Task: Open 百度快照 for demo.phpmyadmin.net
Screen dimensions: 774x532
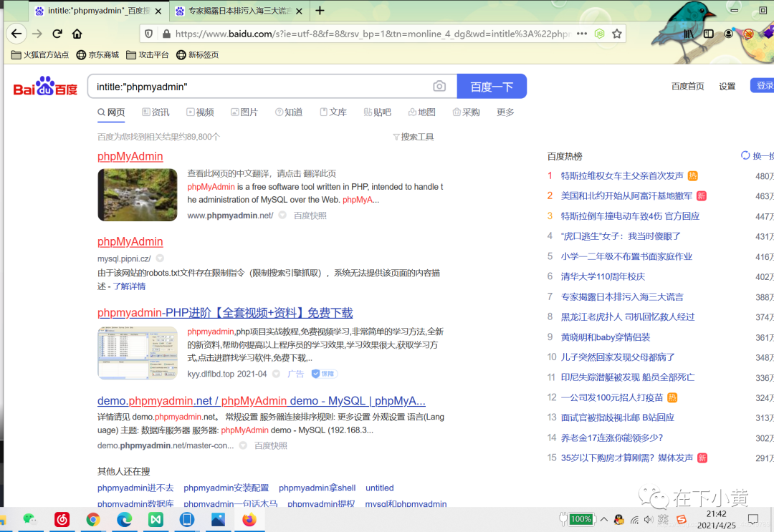Action: point(270,445)
